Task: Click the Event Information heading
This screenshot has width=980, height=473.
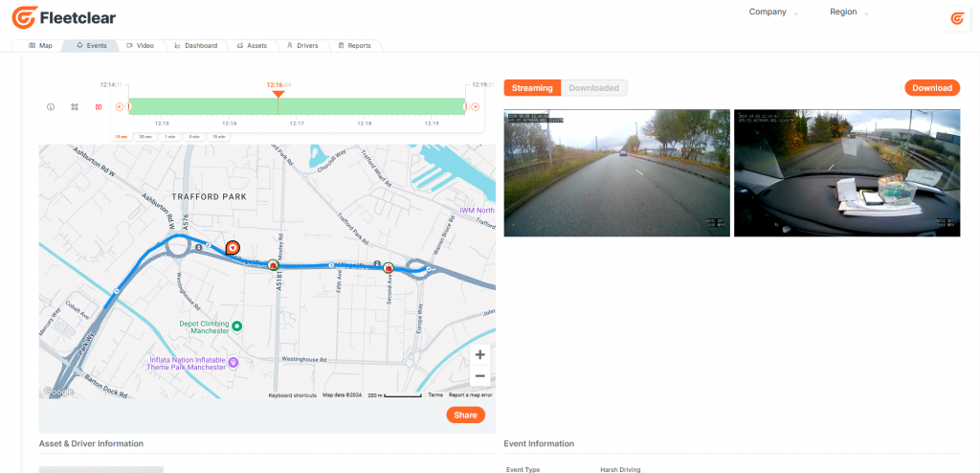Action: [x=539, y=443]
